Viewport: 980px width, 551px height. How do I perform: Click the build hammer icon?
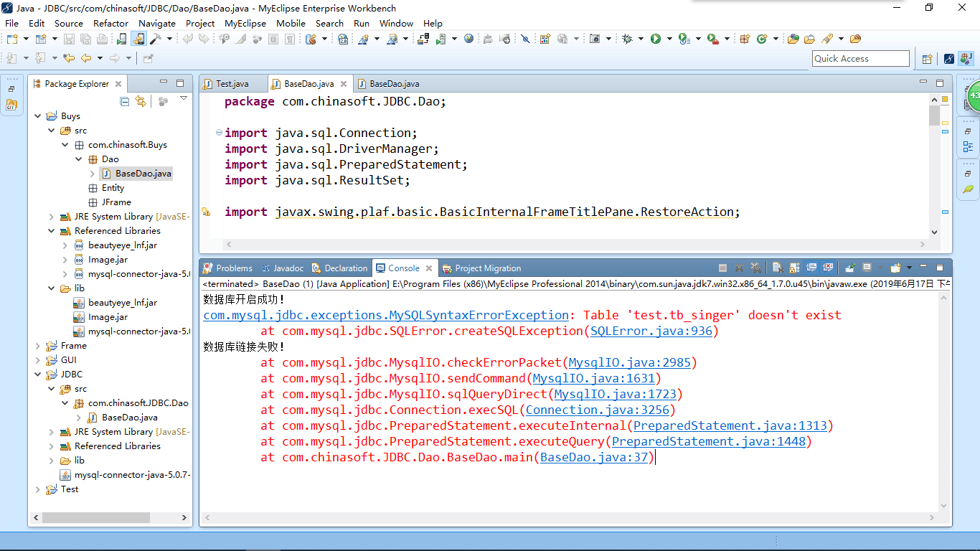click(x=156, y=39)
